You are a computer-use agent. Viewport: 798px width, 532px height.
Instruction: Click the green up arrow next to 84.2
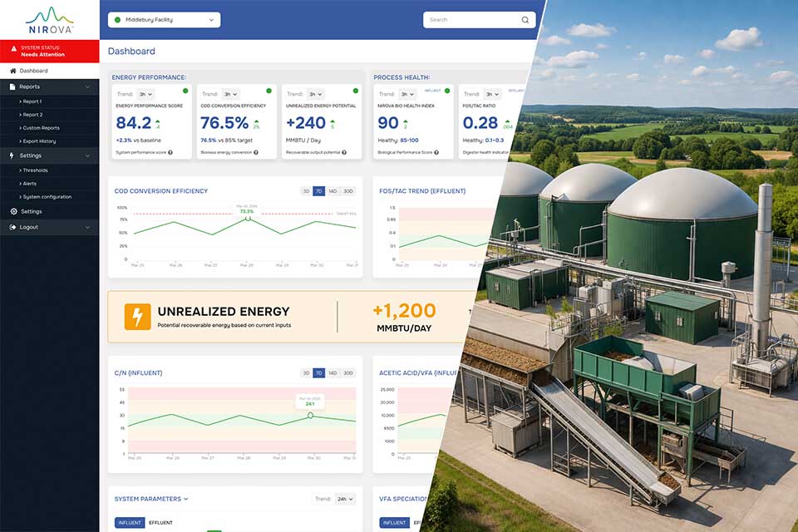tap(158, 121)
